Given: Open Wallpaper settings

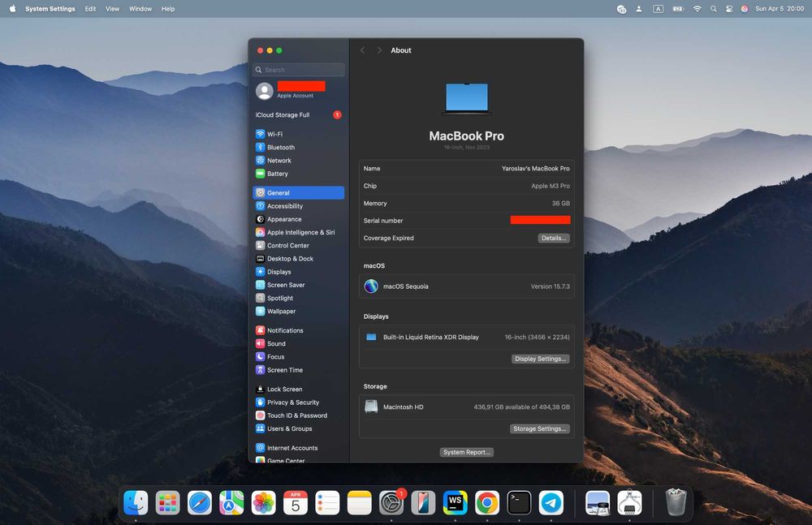Looking at the screenshot, I should 298,311.
